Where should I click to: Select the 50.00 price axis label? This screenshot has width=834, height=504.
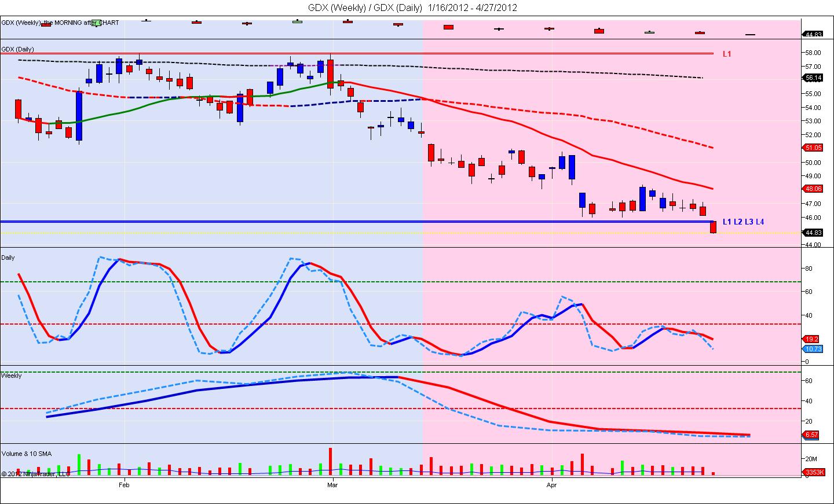click(x=814, y=163)
